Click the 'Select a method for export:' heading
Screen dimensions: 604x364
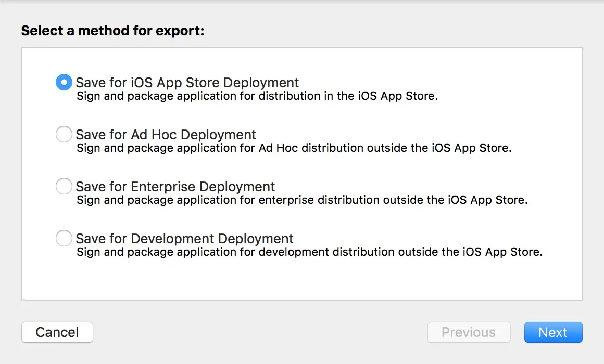pyautogui.click(x=112, y=31)
